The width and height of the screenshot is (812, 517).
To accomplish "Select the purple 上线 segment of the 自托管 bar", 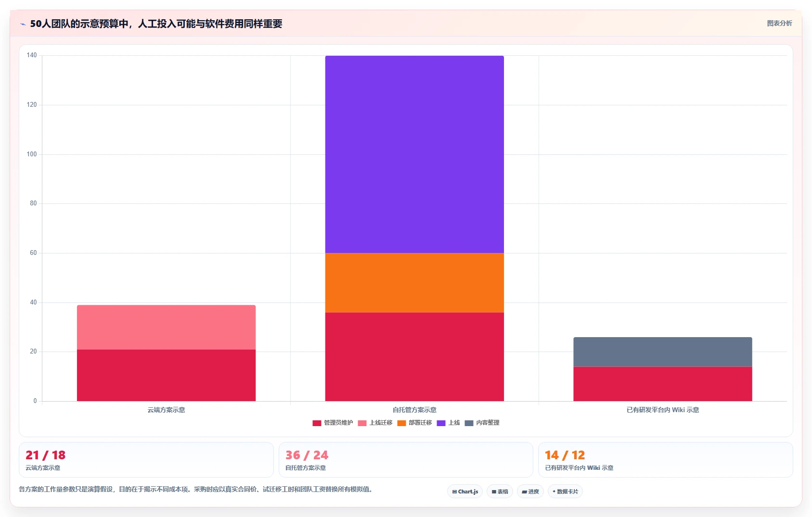I will pyautogui.click(x=414, y=154).
